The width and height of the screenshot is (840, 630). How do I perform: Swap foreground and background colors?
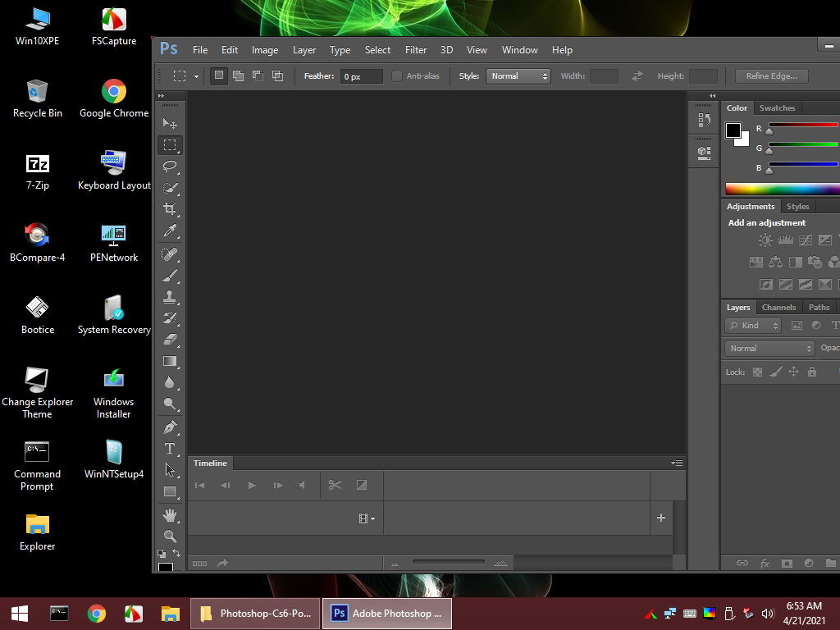pyautogui.click(x=177, y=552)
